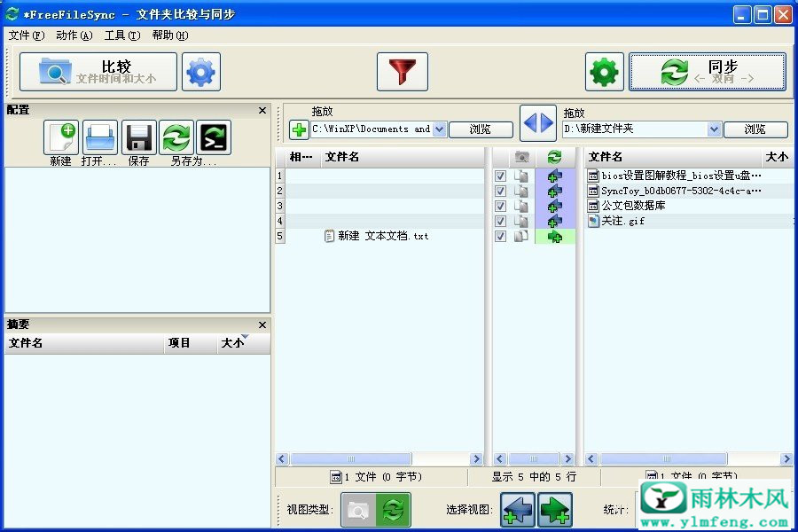798x532 pixels.
Task: Click 相... relative path column header
Action: (302, 157)
